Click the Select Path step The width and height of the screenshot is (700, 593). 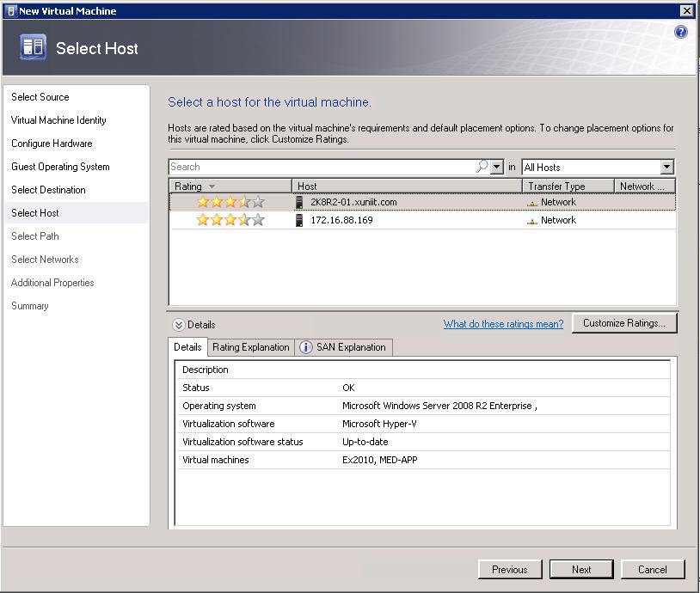[x=34, y=236]
